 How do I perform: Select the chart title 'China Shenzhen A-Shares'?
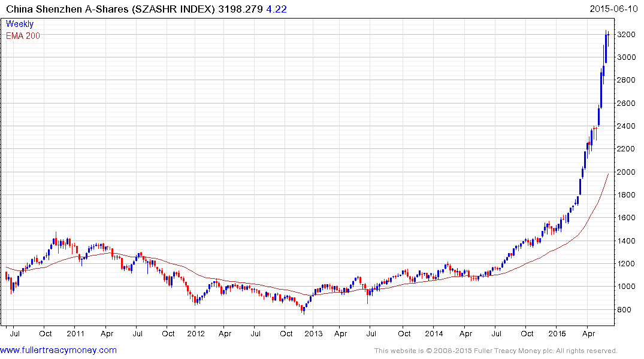click(x=67, y=9)
